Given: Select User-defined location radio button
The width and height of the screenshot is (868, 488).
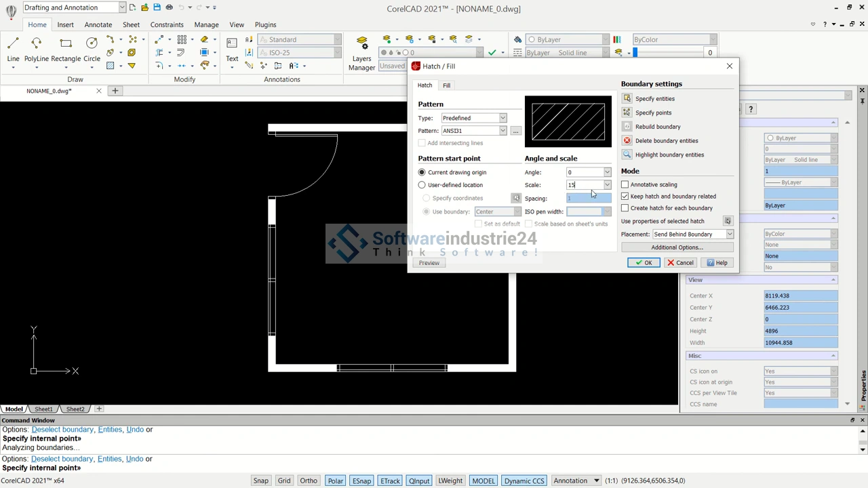Looking at the screenshot, I should pos(422,185).
